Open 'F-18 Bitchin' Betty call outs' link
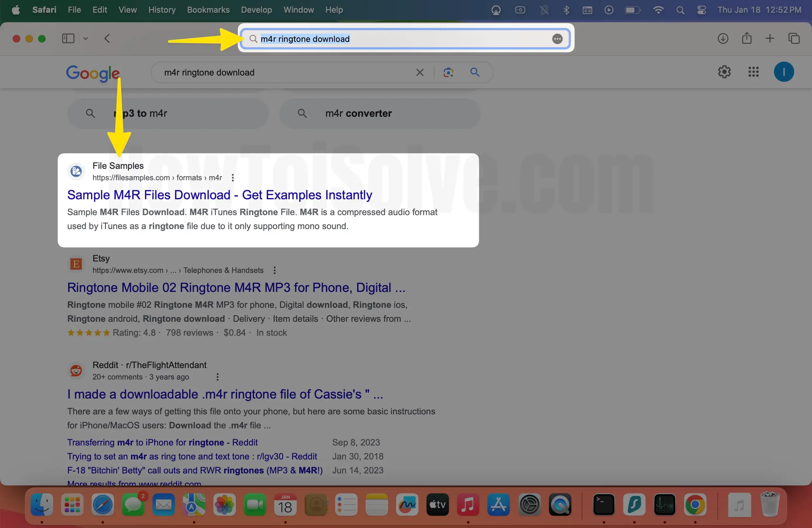 (195, 470)
